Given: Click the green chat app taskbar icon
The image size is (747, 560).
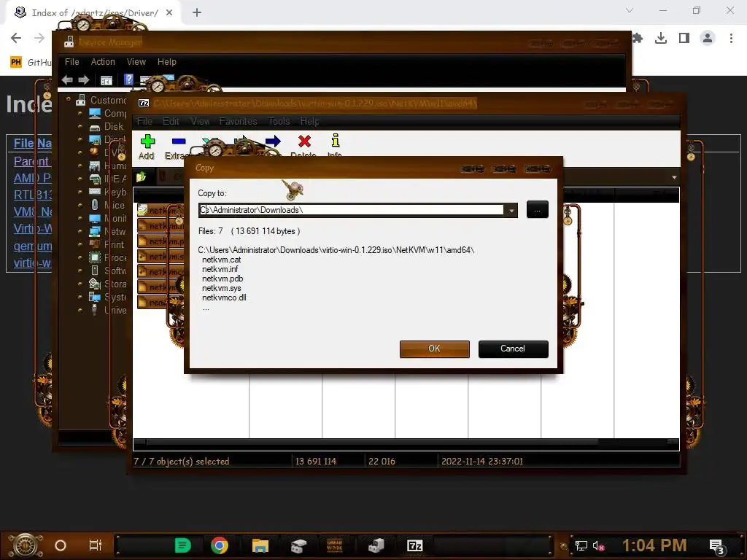Looking at the screenshot, I should tap(182, 545).
